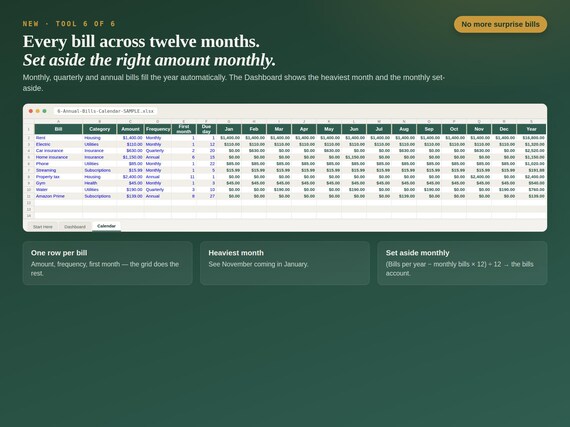Select the Oct column header
The image size is (570, 427).
coord(454,129)
